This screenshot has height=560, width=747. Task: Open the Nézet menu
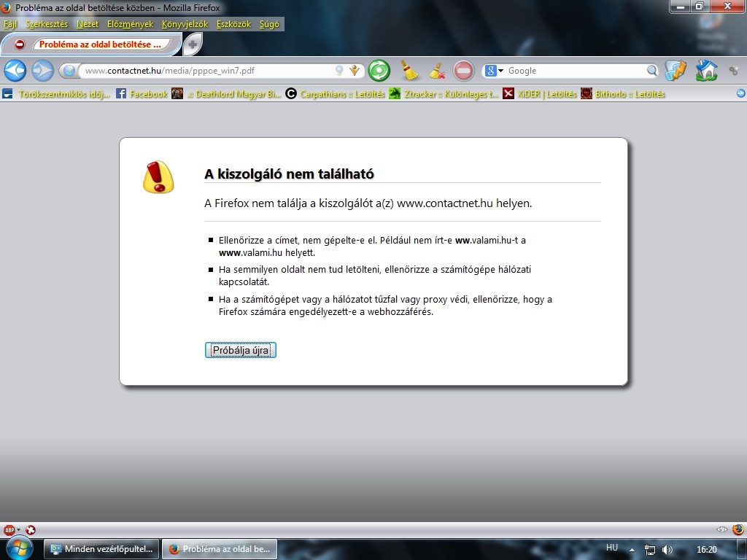coord(88,24)
